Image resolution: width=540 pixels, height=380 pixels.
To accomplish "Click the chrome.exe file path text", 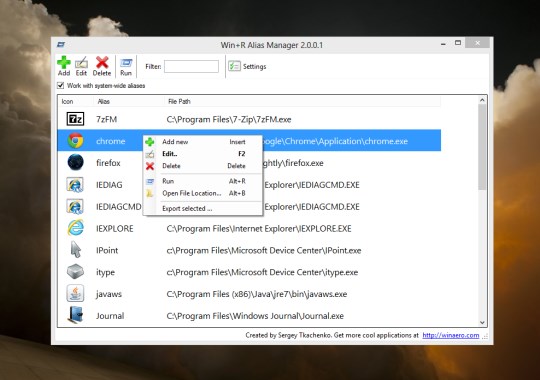I will click(335, 141).
